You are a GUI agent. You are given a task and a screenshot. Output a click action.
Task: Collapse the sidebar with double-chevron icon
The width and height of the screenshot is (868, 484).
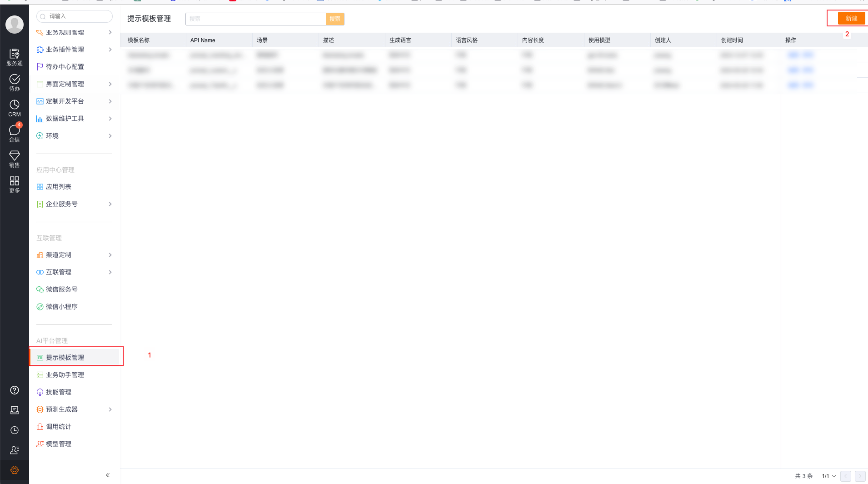coord(108,475)
